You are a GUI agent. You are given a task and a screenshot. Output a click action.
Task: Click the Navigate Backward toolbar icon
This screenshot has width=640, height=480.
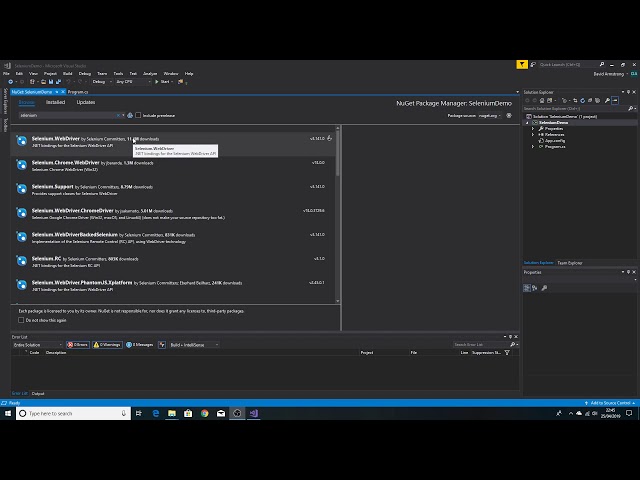click(11, 82)
